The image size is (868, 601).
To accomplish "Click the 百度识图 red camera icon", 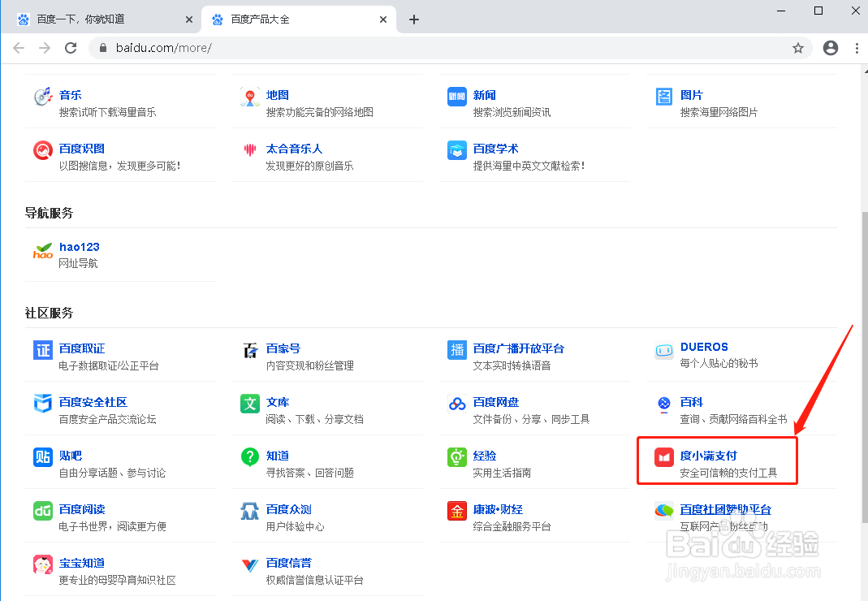I will coord(42,150).
